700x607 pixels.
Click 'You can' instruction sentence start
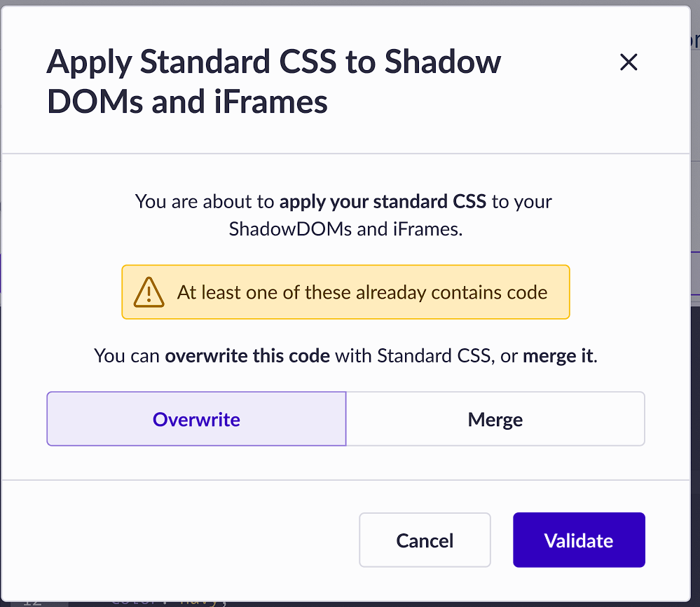coord(127,356)
